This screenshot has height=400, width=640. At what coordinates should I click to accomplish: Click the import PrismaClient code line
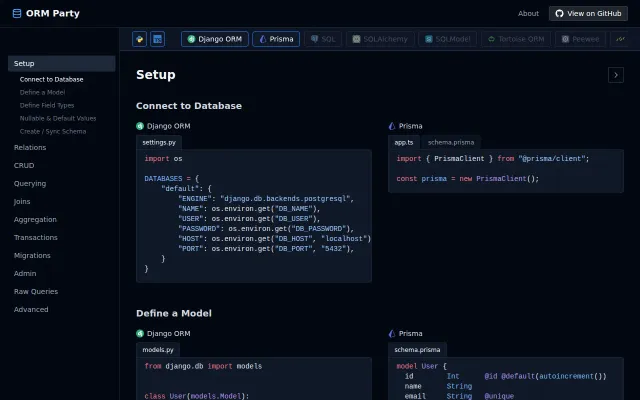coord(493,159)
